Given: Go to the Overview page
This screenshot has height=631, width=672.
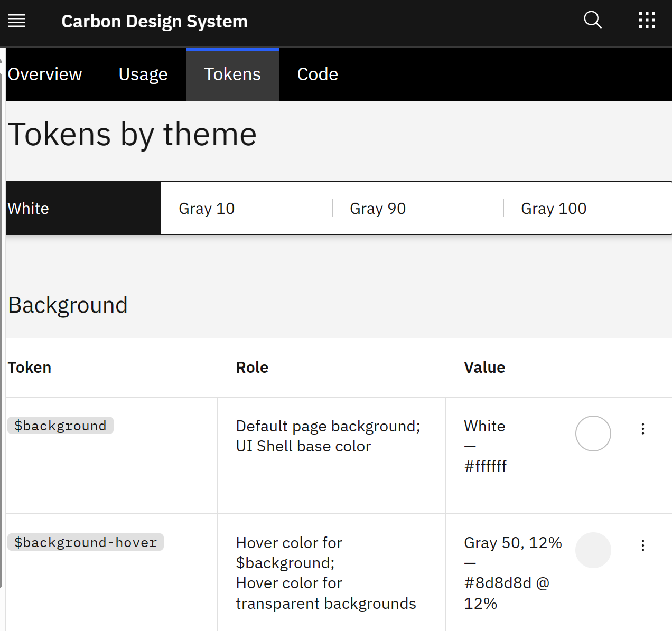Looking at the screenshot, I should pyautogui.click(x=44, y=74).
